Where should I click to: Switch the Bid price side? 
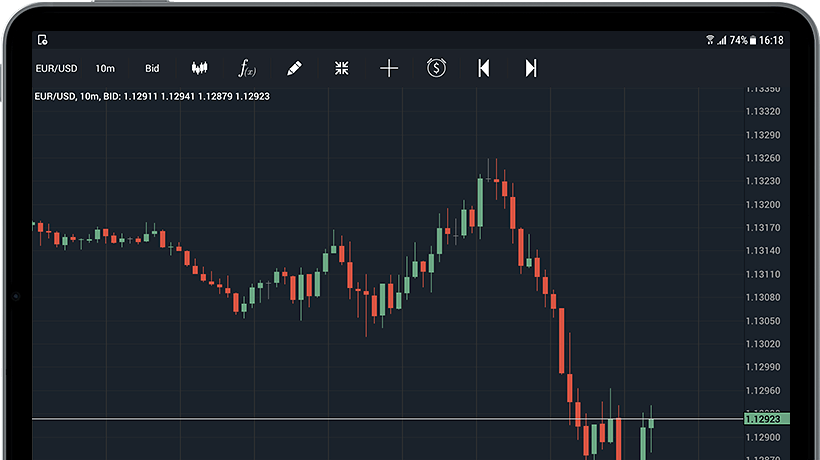[x=152, y=68]
